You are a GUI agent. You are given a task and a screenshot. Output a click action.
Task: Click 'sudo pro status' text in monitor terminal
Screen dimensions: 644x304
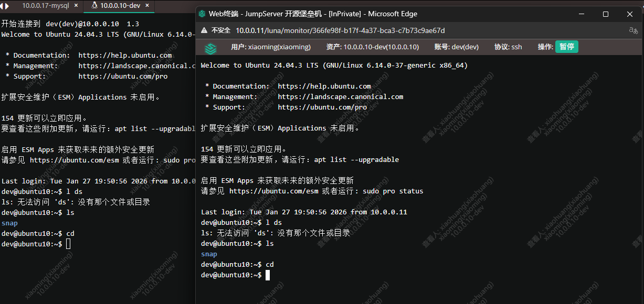point(393,191)
